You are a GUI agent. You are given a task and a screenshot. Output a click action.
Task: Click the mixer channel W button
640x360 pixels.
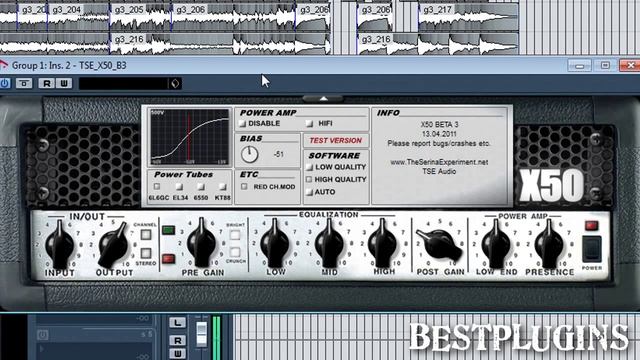pyautogui.click(x=177, y=353)
